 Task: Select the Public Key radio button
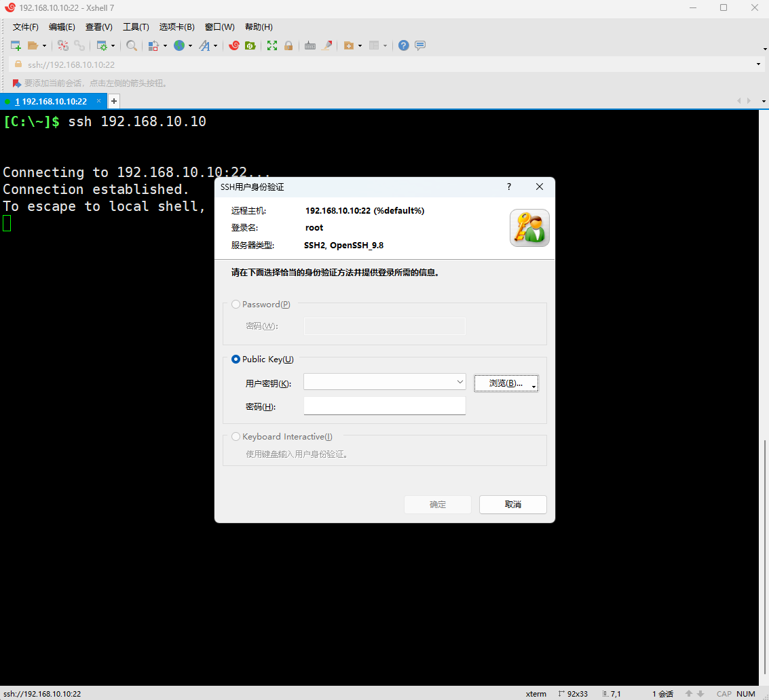(236, 359)
